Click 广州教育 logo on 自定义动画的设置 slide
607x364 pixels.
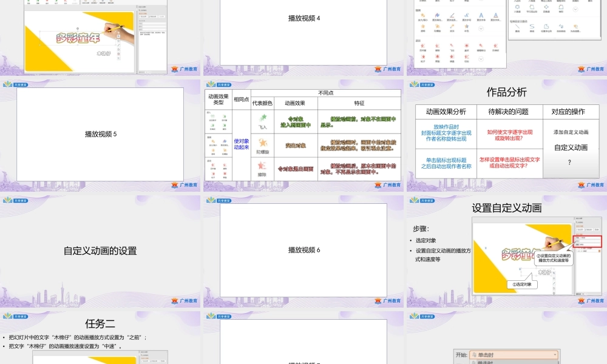pos(184,300)
